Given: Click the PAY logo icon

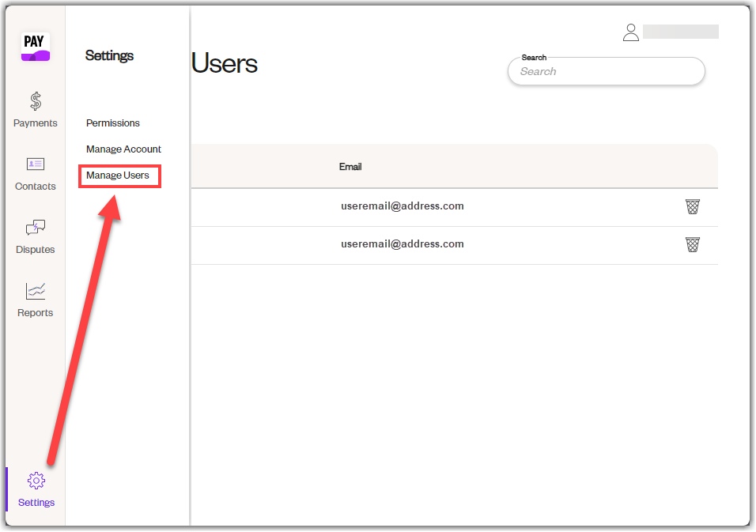Looking at the screenshot, I should click(36, 47).
